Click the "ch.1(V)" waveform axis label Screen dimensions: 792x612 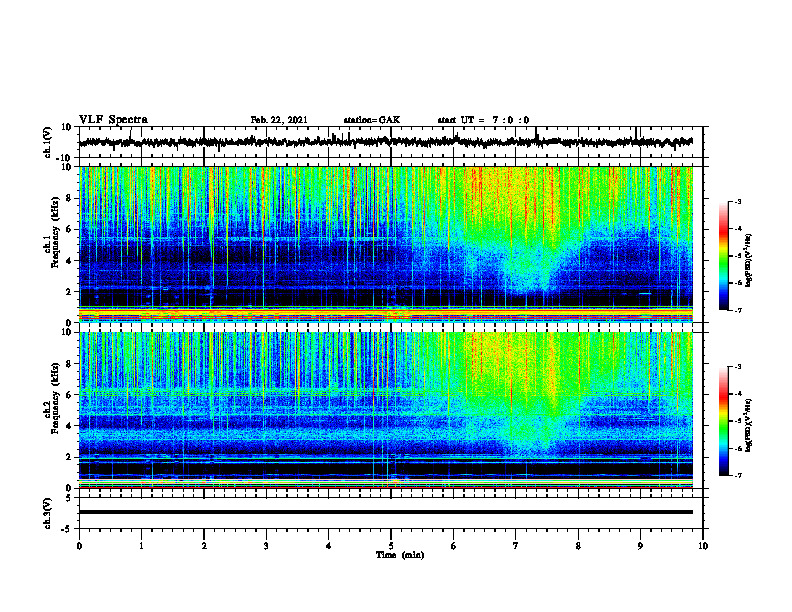(x=48, y=142)
